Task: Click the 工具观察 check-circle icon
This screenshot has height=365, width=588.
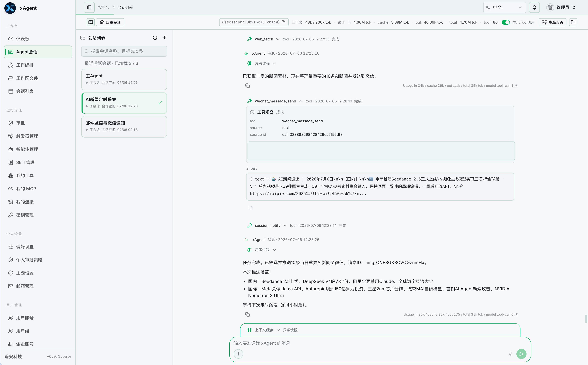Action: pyautogui.click(x=252, y=112)
